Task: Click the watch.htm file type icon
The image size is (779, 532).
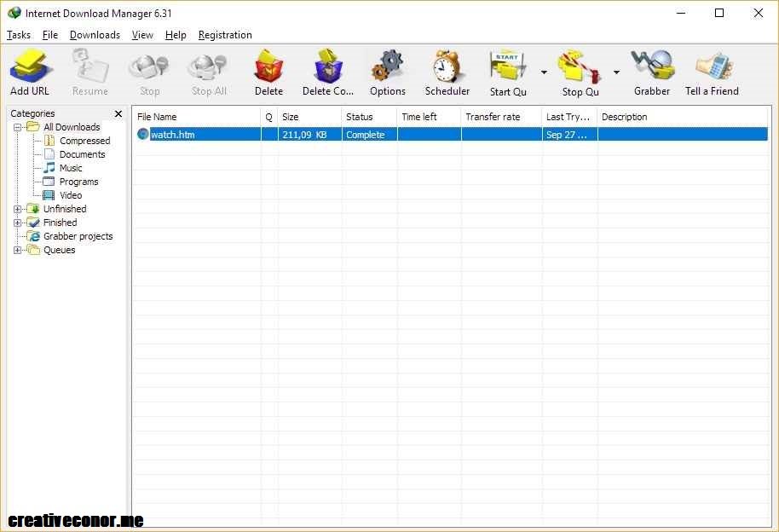Action: coord(143,134)
